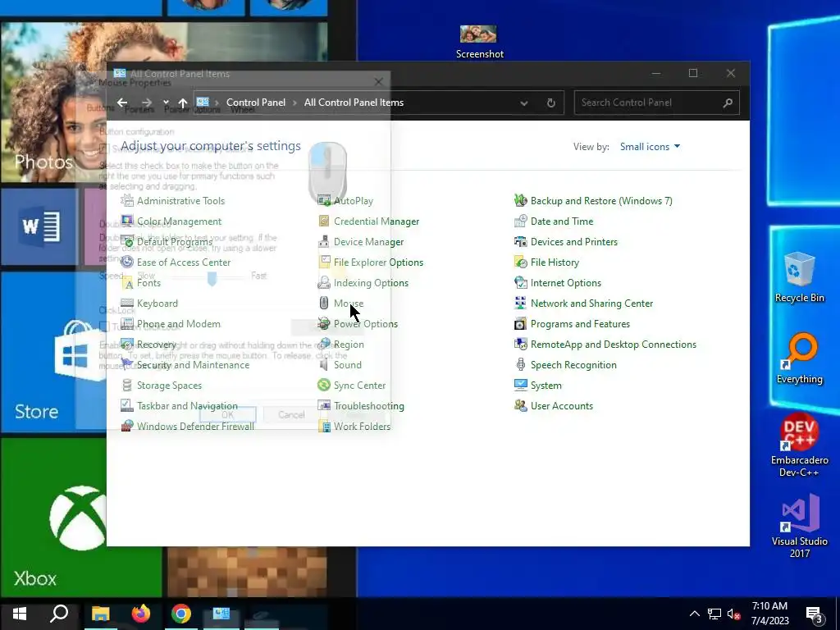Open System icon
The width and height of the screenshot is (840, 630).
click(521, 386)
